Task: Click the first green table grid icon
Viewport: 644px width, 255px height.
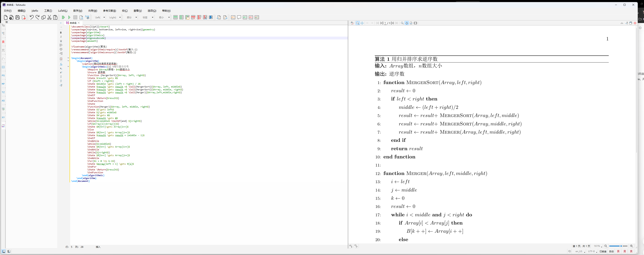Action: (175, 17)
